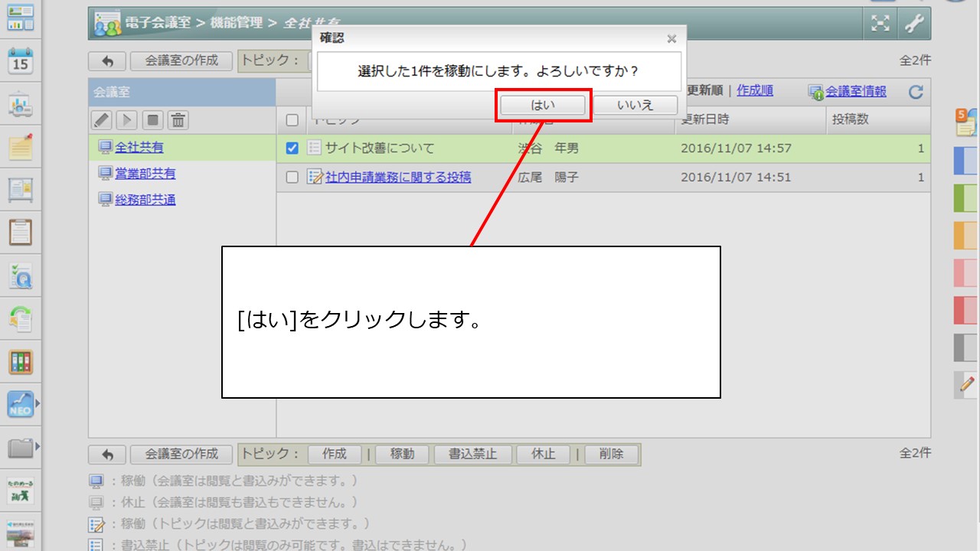The height and width of the screenshot is (551, 980).
Task: Click the trash delete conference room icon
Action: (x=178, y=120)
